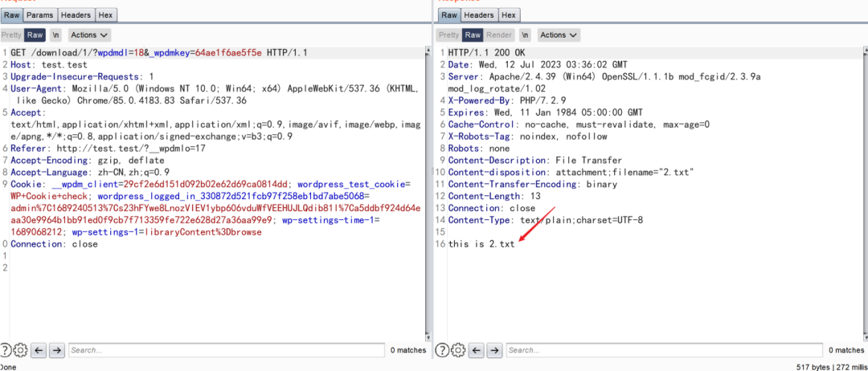Click the GET /download/1/ request line
Screen dimensions: 868x371
(159, 53)
